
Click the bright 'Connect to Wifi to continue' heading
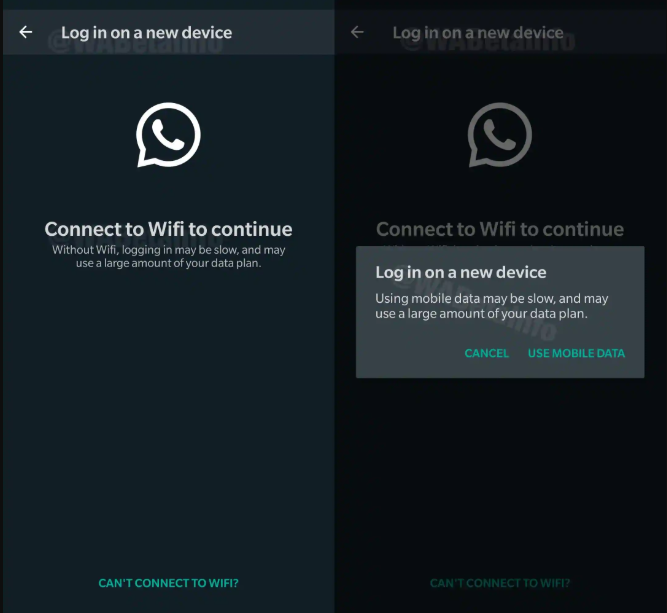point(168,229)
